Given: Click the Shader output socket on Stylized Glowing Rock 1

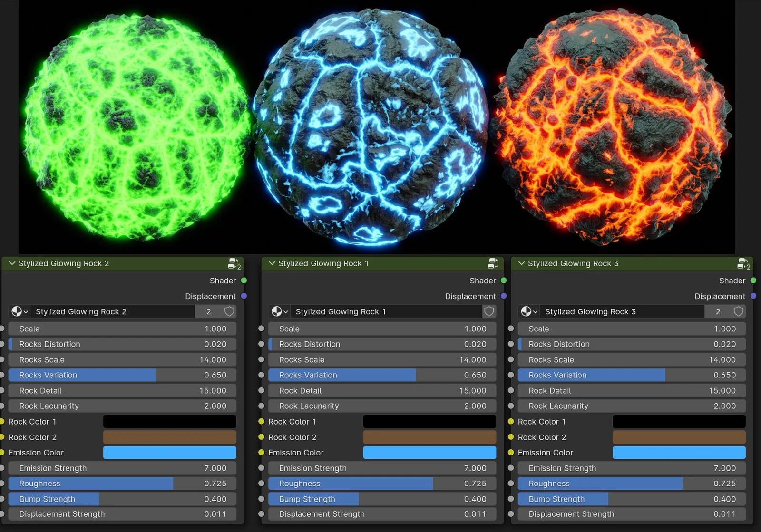Looking at the screenshot, I should click(x=504, y=281).
